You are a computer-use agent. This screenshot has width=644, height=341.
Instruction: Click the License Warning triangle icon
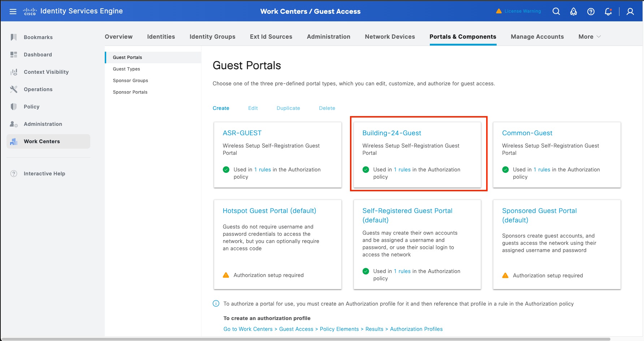499,11
